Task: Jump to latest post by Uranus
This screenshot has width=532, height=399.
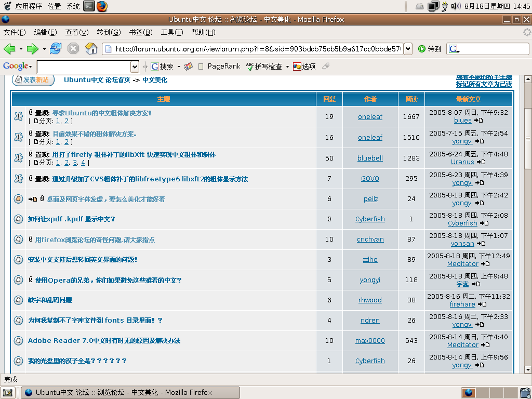Action: (481, 162)
